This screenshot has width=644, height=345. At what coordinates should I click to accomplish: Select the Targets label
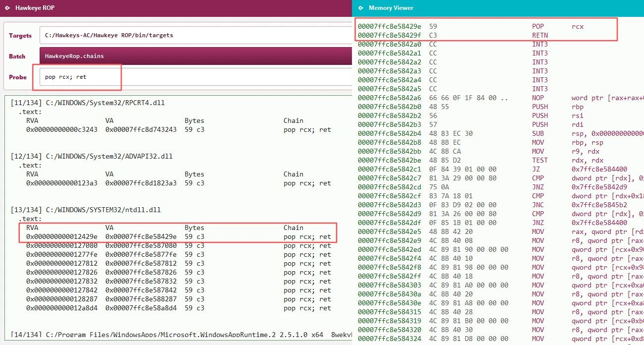tap(20, 36)
